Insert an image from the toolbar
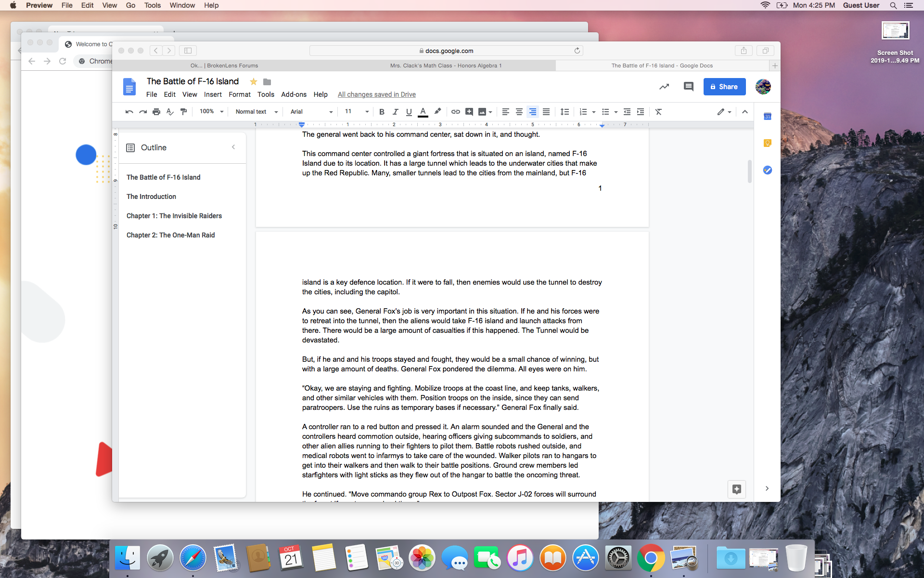924x578 pixels. pyautogui.click(x=482, y=112)
